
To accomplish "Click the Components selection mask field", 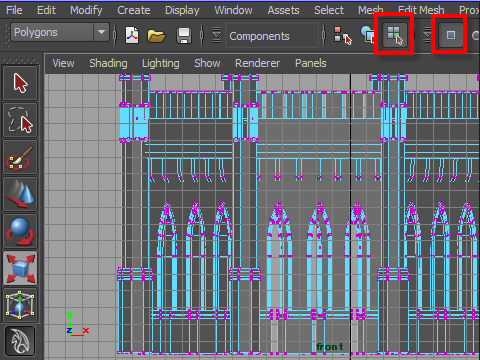I will [x=272, y=36].
